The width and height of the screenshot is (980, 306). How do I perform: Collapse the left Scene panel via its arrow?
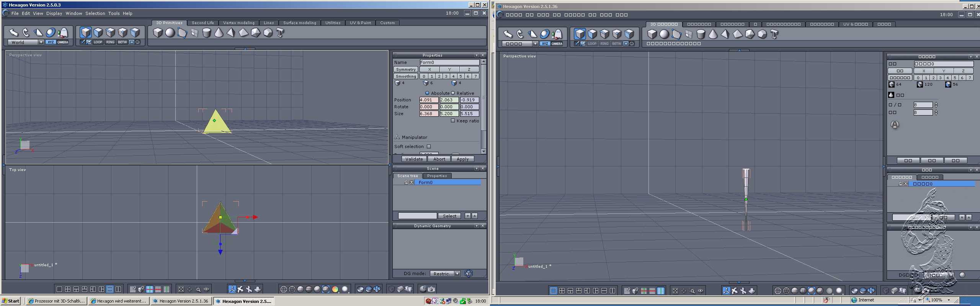tap(477, 168)
